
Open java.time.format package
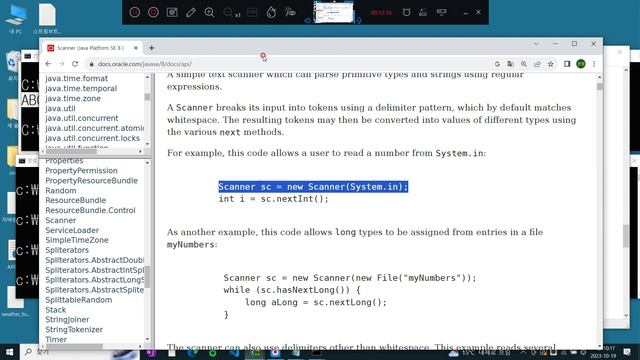[76, 78]
